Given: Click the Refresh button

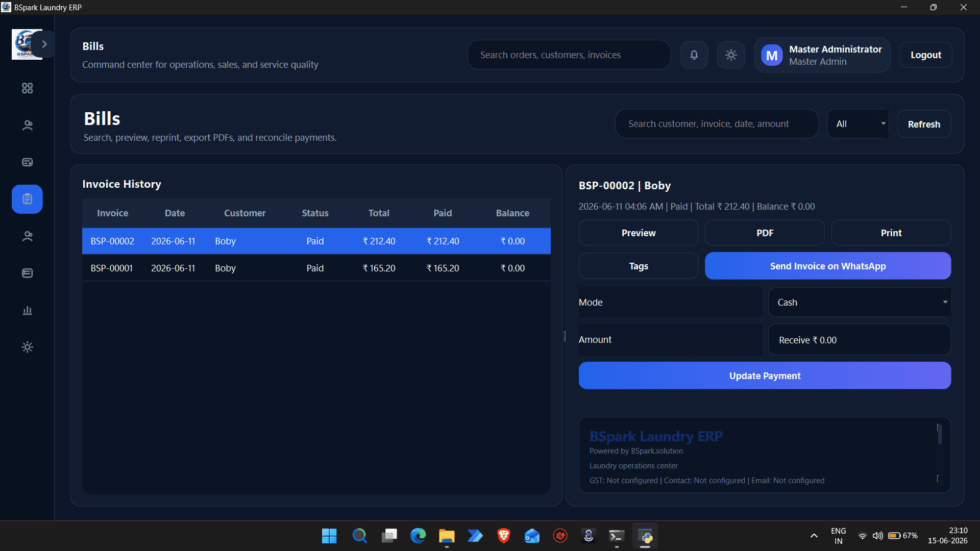Looking at the screenshot, I should coord(924,124).
